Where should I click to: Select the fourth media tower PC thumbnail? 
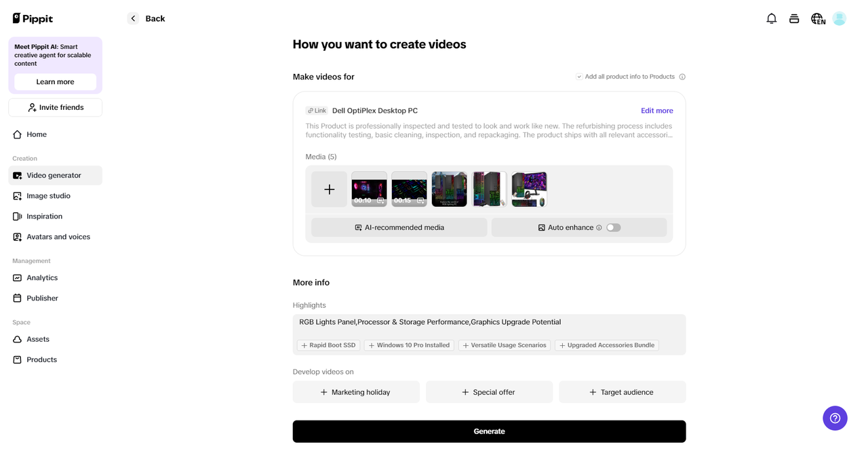tap(489, 189)
